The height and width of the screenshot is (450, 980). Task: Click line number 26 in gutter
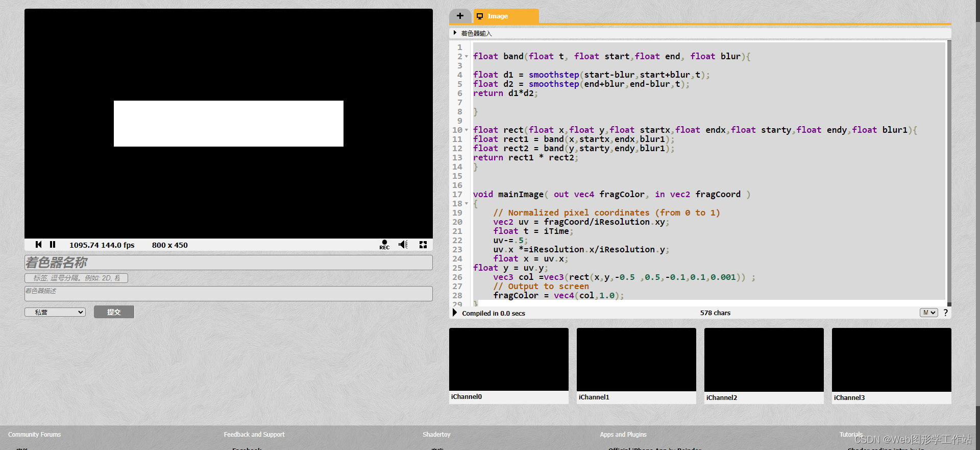click(457, 277)
